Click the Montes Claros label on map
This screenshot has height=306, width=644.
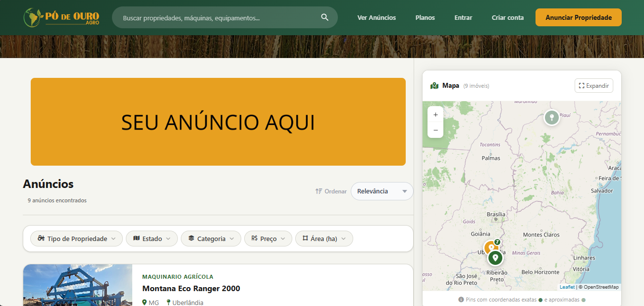[x=541, y=235]
